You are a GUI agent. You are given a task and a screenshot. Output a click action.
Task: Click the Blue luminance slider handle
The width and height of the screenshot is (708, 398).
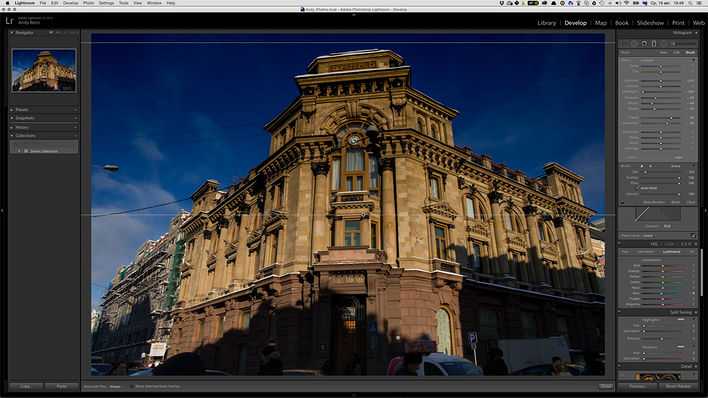coord(661,293)
